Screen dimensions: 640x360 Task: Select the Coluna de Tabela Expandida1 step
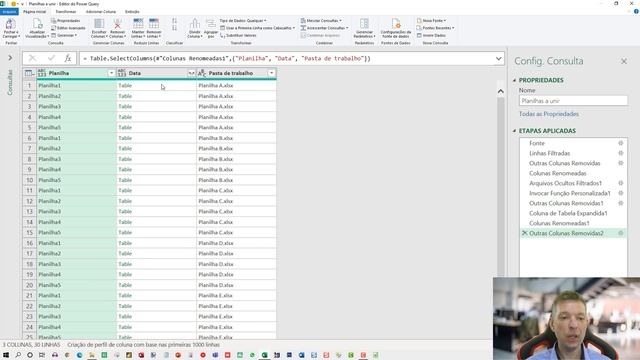tap(568, 213)
